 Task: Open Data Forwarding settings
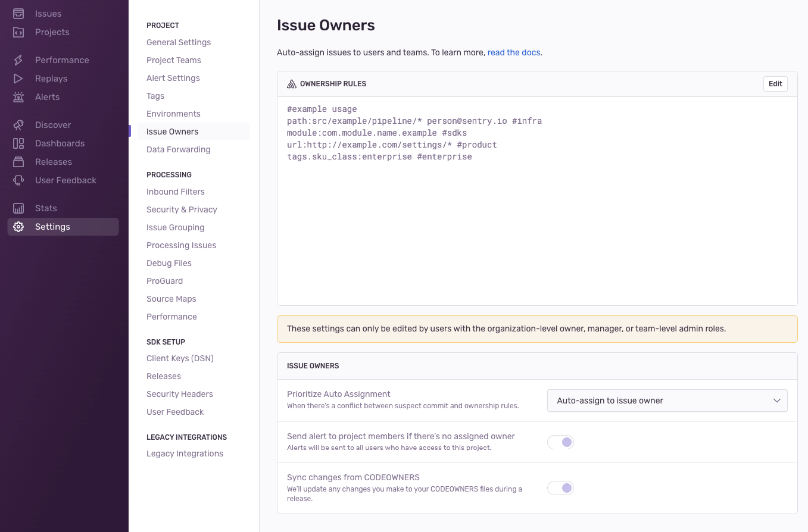179,149
